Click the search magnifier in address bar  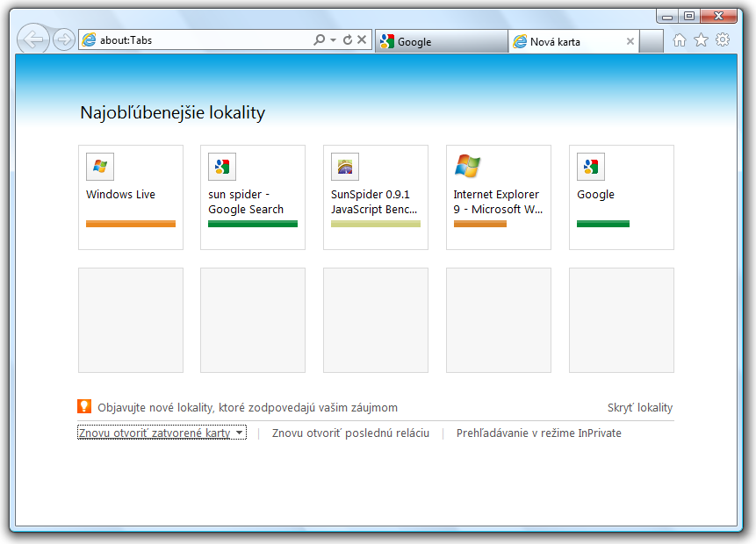coord(320,39)
